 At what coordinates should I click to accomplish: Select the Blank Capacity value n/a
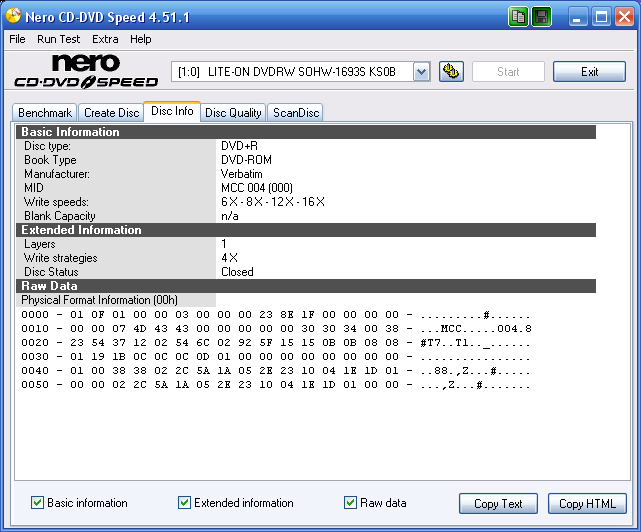(230, 215)
